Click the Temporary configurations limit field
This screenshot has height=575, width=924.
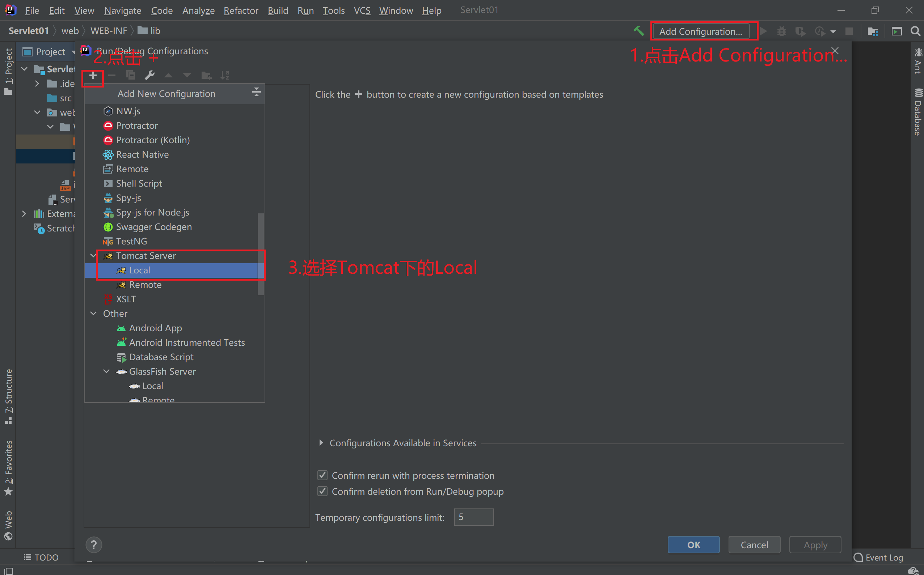click(x=473, y=517)
